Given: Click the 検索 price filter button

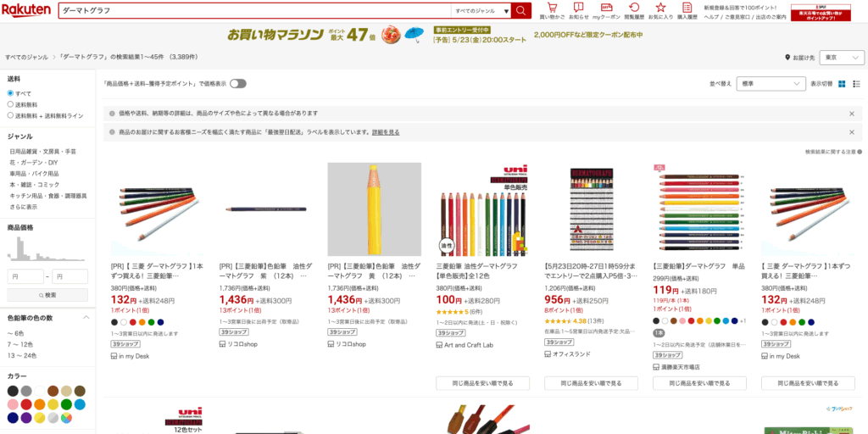Looking at the screenshot, I should click(47, 295).
